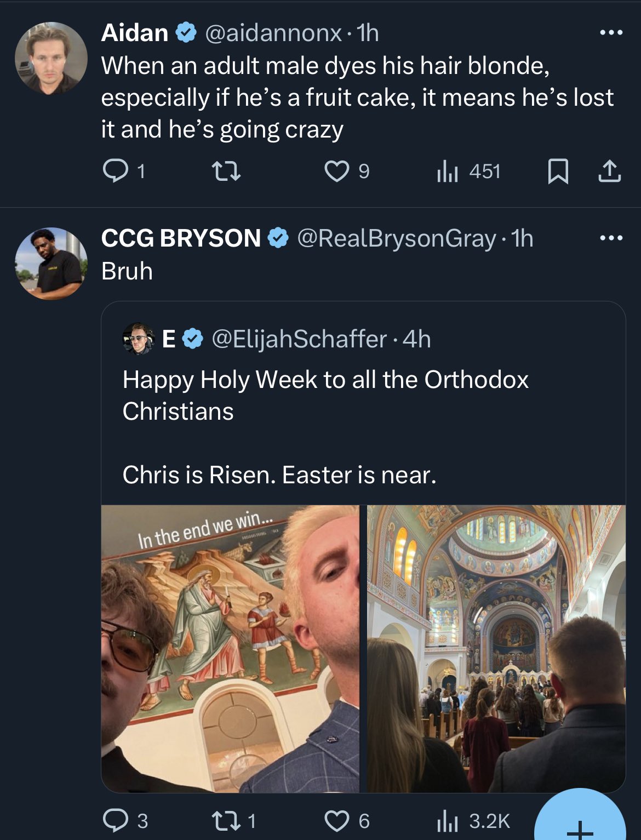
Task: Reply to CCG BRYSON's Bruh tweet
Action: click(125, 820)
